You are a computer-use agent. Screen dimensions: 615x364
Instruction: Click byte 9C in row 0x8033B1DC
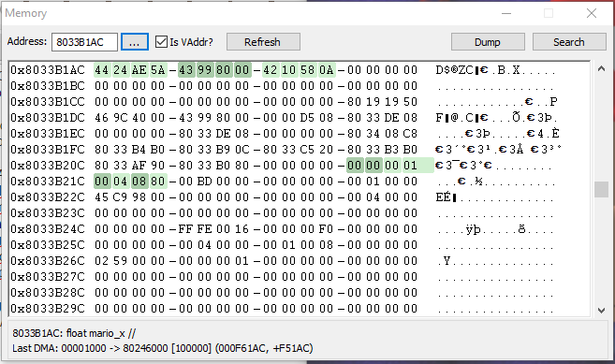120,118
